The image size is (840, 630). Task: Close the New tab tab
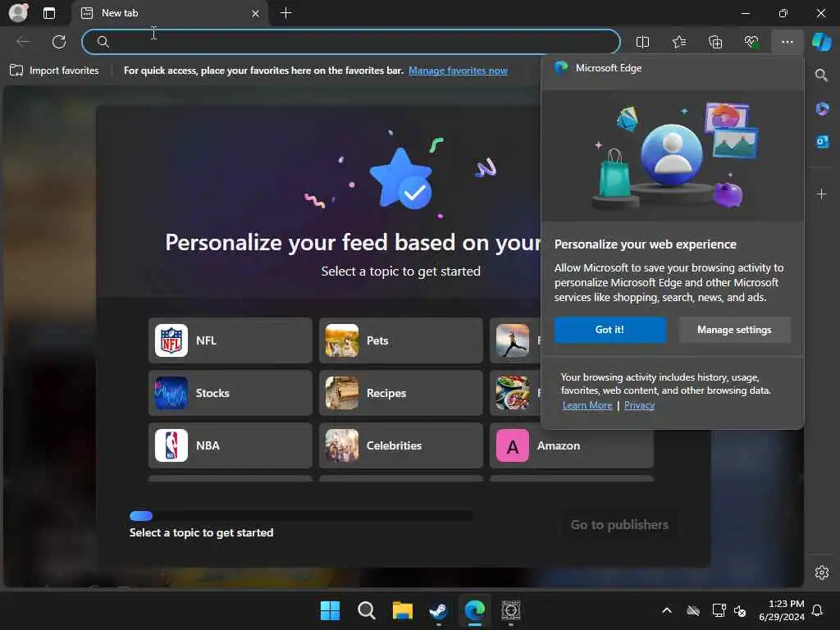[256, 13]
